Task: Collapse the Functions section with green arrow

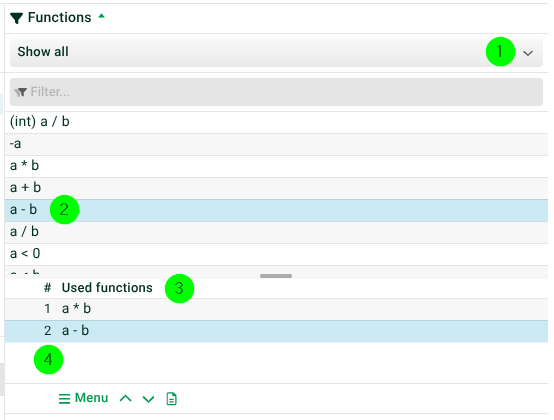Action: tap(101, 16)
